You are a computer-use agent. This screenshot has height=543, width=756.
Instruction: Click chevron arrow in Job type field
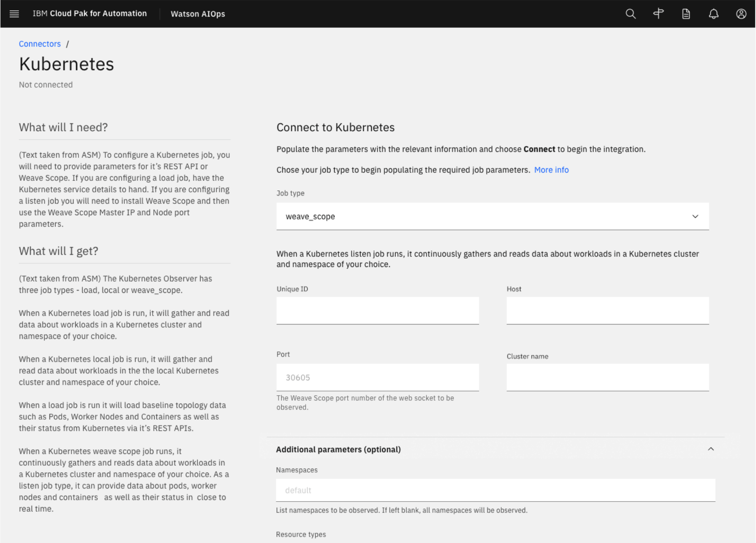[695, 216]
